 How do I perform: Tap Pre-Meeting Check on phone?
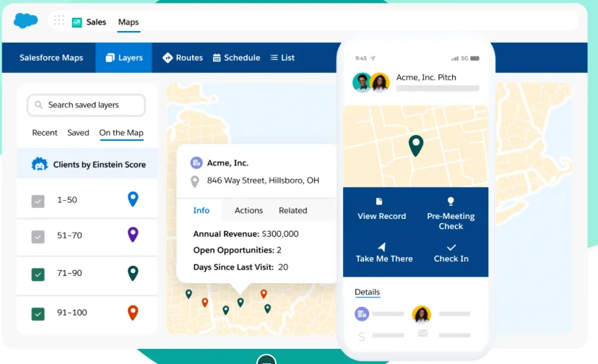tap(451, 221)
